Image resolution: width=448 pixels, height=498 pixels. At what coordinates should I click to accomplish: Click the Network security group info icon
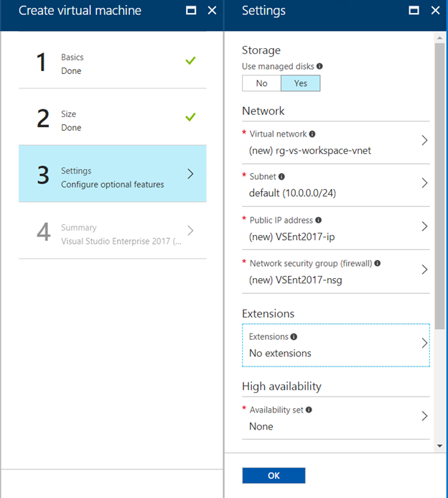click(378, 264)
